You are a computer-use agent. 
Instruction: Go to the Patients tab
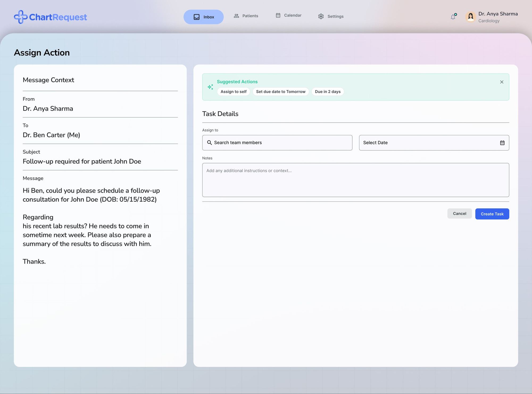click(x=246, y=16)
